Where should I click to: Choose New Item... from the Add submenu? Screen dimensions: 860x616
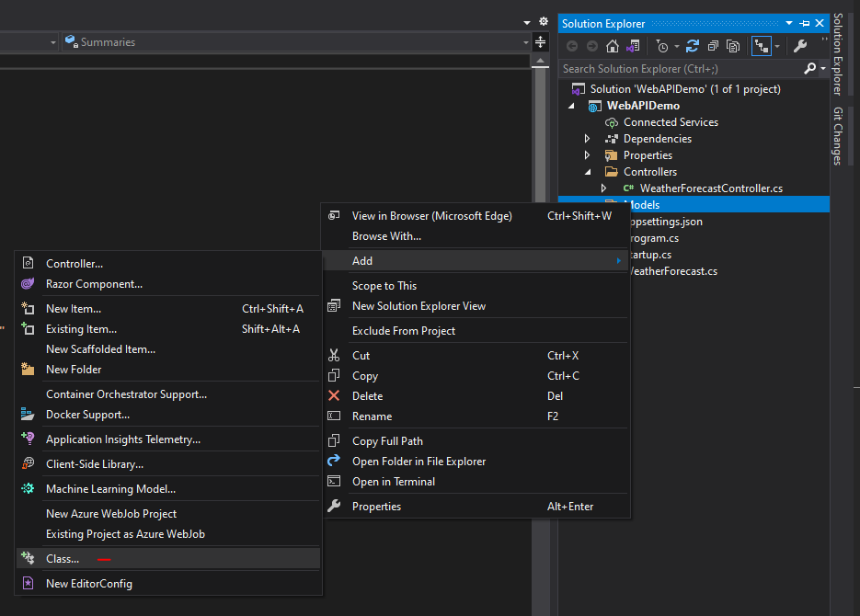point(168,309)
